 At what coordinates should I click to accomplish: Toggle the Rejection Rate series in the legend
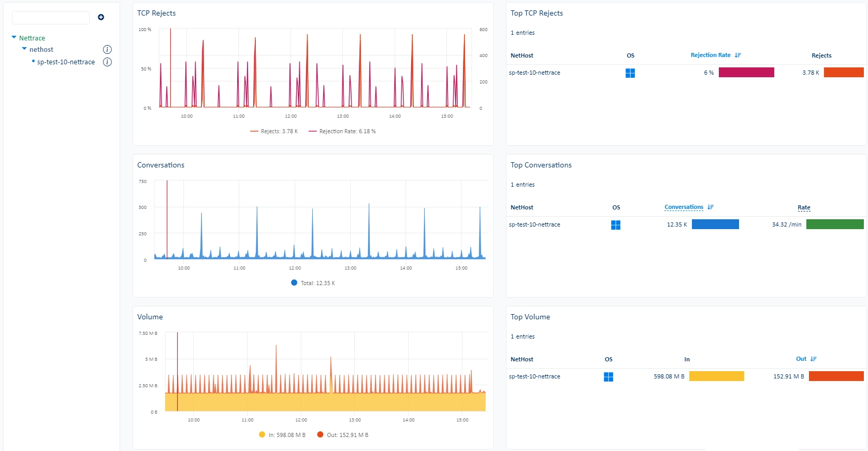342,132
